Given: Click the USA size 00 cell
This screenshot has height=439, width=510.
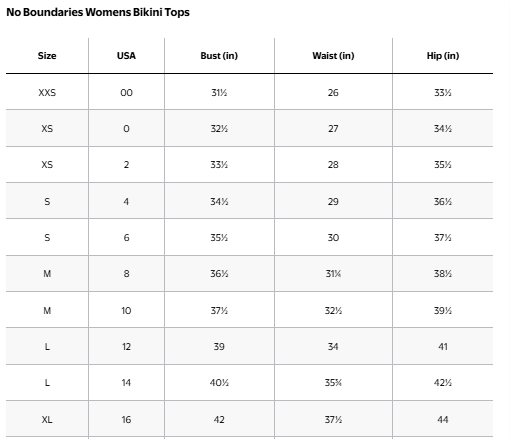Looking at the screenshot, I should tap(126, 92).
